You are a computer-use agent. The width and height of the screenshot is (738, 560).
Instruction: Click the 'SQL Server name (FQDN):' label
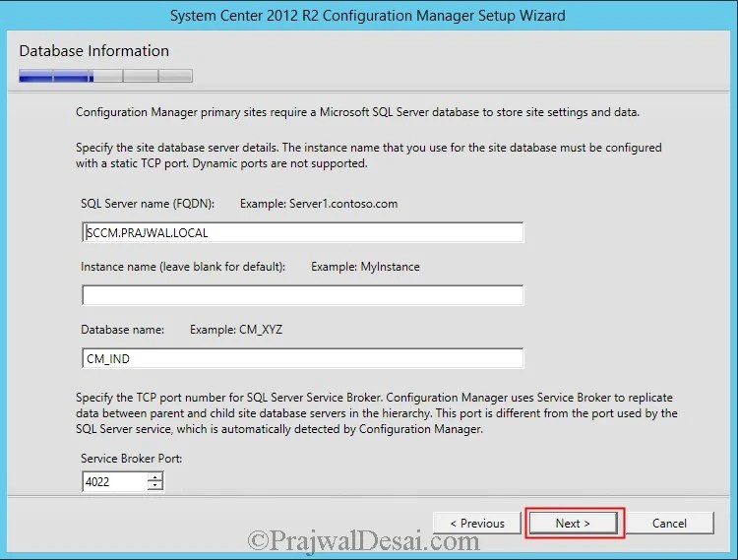[148, 204]
